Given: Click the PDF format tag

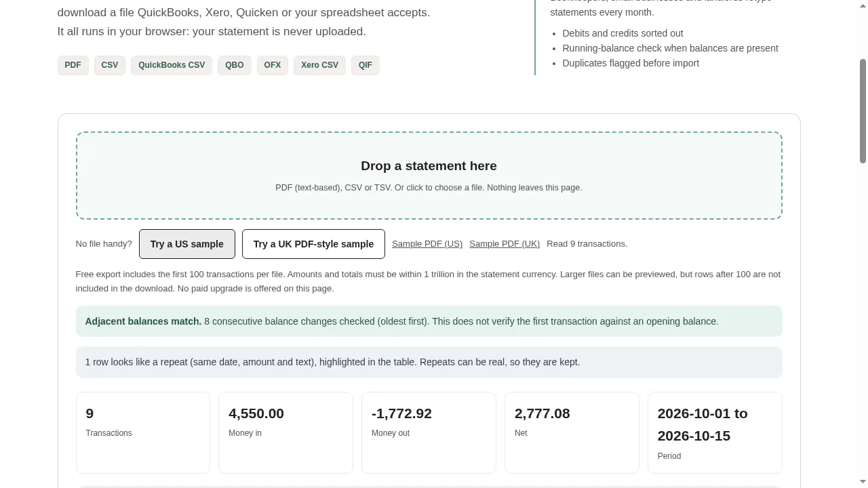Looking at the screenshot, I should pyautogui.click(x=73, y=65).
